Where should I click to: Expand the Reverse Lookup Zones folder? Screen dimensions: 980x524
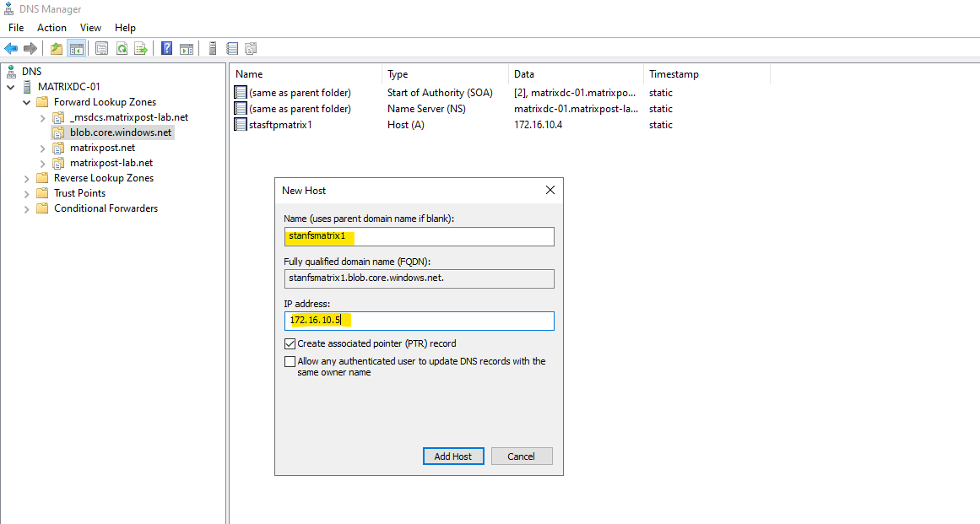coord(26,179)
